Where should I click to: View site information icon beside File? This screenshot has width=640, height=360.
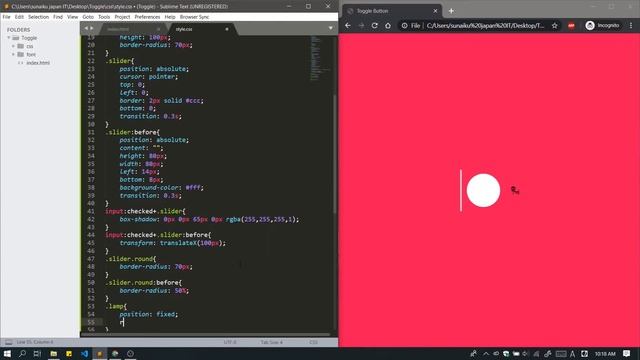click(x=404, y=25)
